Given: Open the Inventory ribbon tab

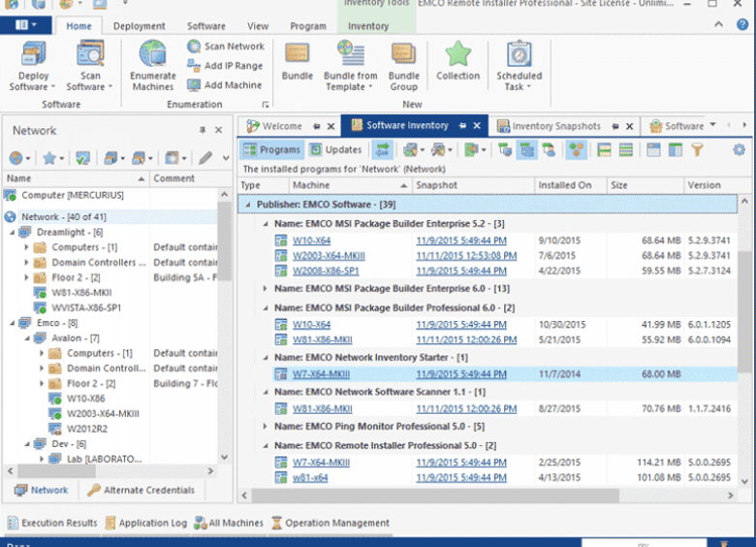Looking at the screenshot, I should click(368, 26).
